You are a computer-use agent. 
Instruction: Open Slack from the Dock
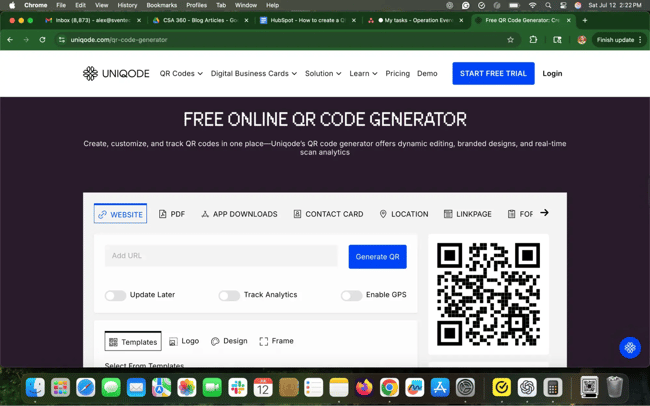coord(238,388)
